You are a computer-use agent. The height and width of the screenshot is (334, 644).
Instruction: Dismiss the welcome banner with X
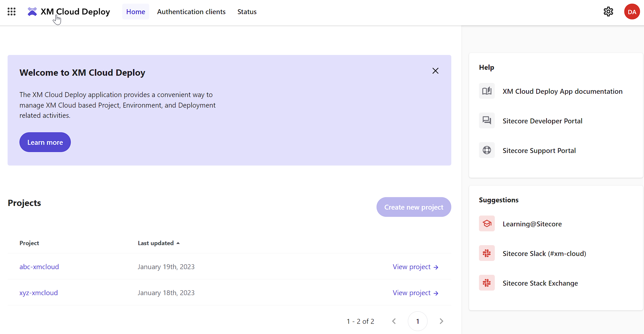click(x=435, y=71)
